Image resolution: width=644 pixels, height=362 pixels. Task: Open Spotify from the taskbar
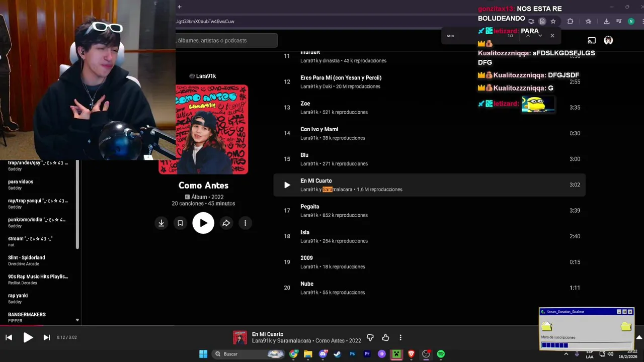click(441, 354)
